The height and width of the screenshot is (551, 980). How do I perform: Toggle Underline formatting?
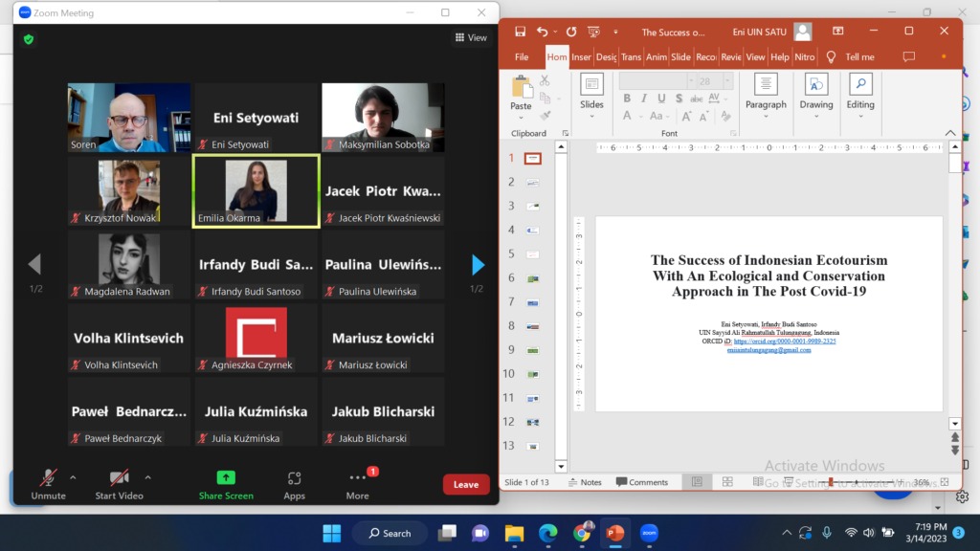point(661,99)
